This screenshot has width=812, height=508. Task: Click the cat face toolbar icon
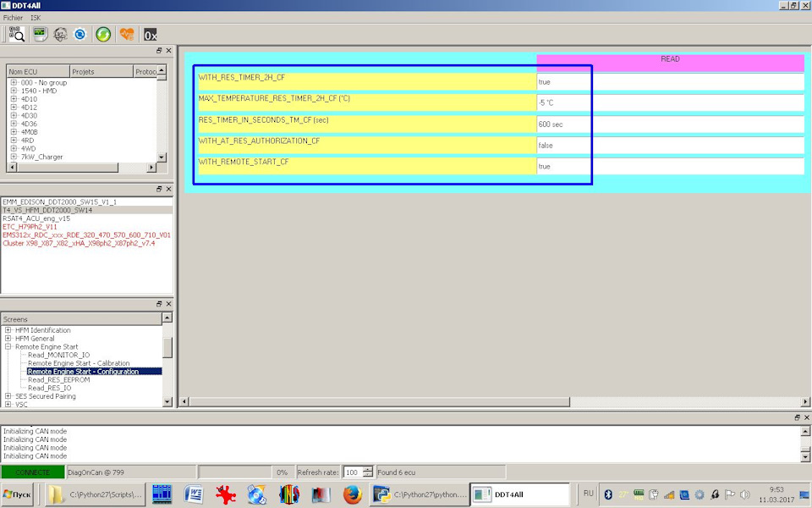click(61, 34)
